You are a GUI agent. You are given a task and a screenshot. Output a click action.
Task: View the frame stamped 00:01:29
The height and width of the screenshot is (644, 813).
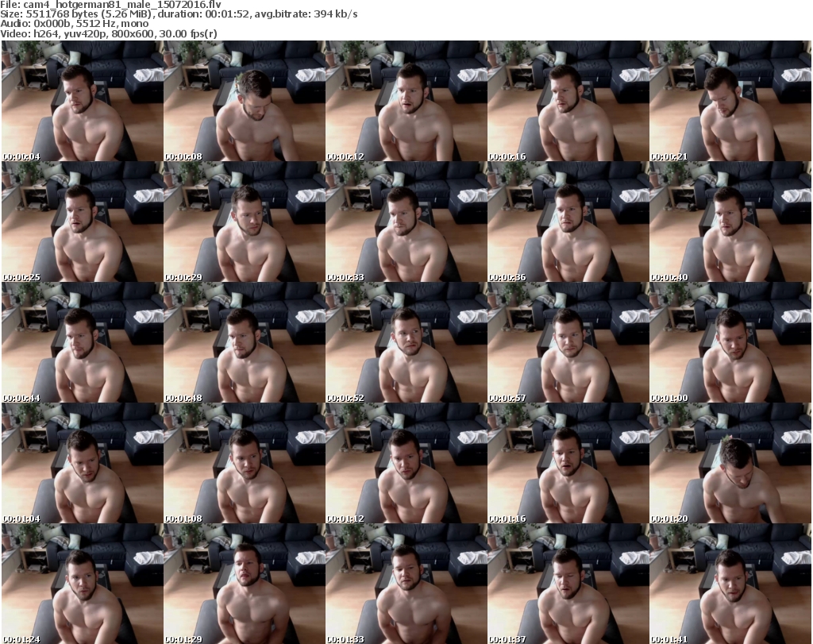[245, 584]
